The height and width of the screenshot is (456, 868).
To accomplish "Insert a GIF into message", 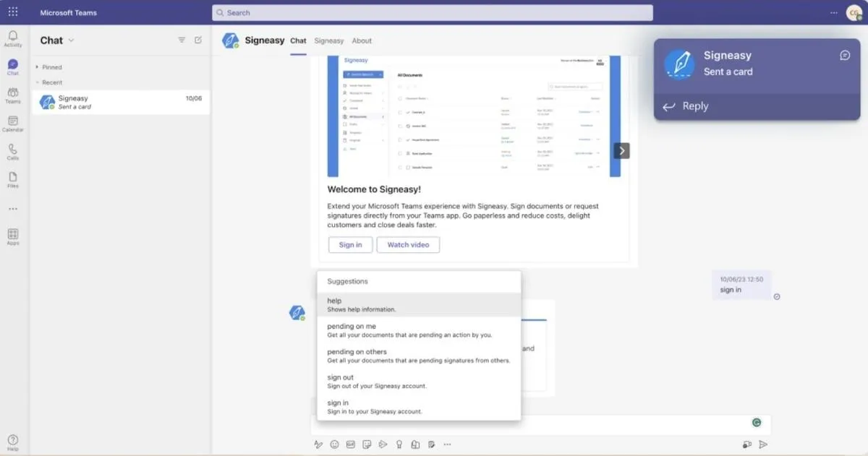I will coord(351,444).
